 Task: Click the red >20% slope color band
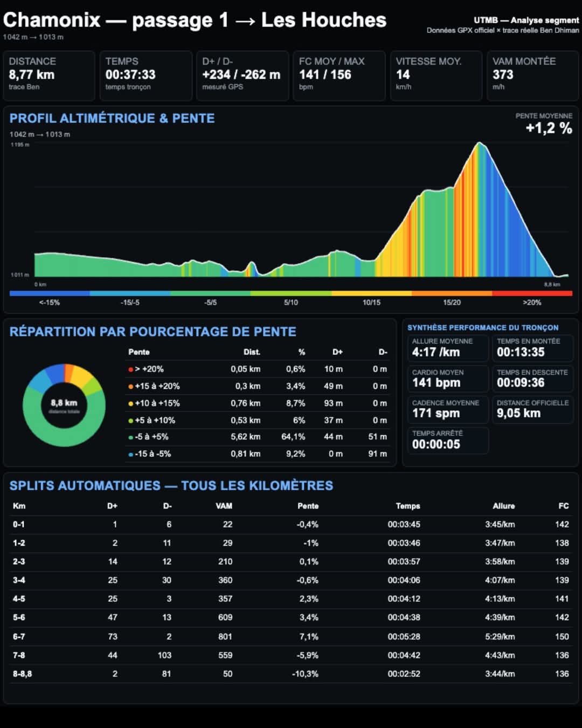pos(532,293)
